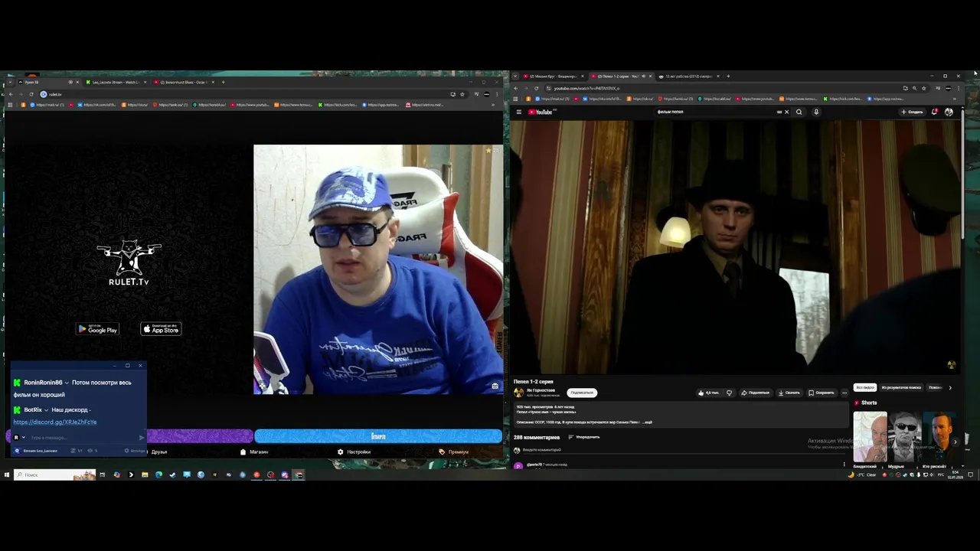Click the blue start button in Rulet.tv

coord(378,436)
